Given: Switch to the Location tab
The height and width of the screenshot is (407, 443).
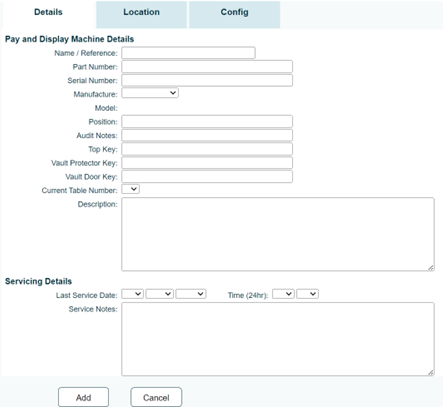Looking at the screenshot, I should pos(141,14).
